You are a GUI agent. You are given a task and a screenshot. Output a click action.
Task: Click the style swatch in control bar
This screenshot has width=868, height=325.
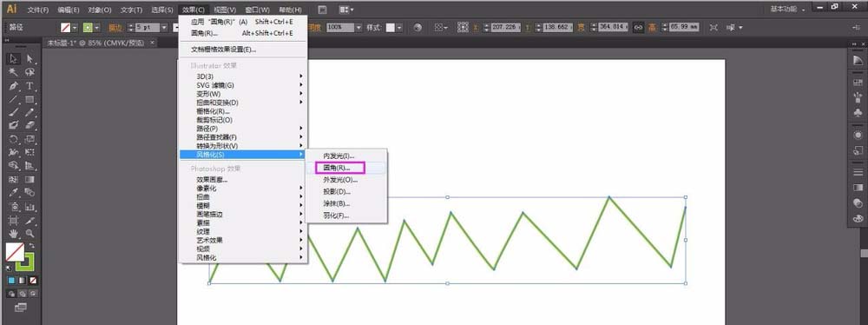391,27
